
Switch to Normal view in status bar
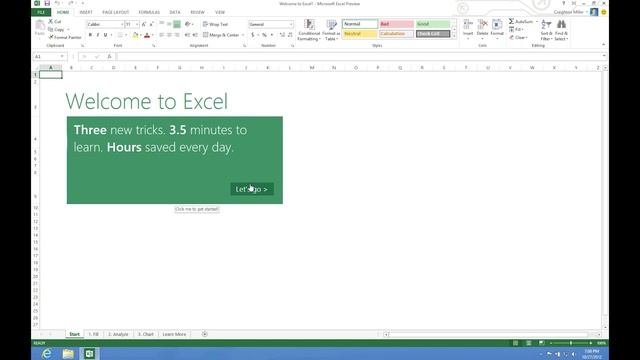tap(516, 343)
